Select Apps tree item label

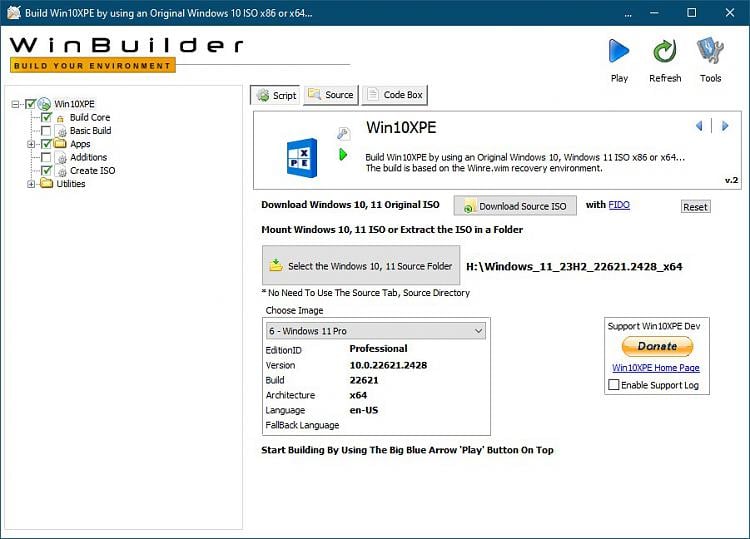[x=80, y=144]
